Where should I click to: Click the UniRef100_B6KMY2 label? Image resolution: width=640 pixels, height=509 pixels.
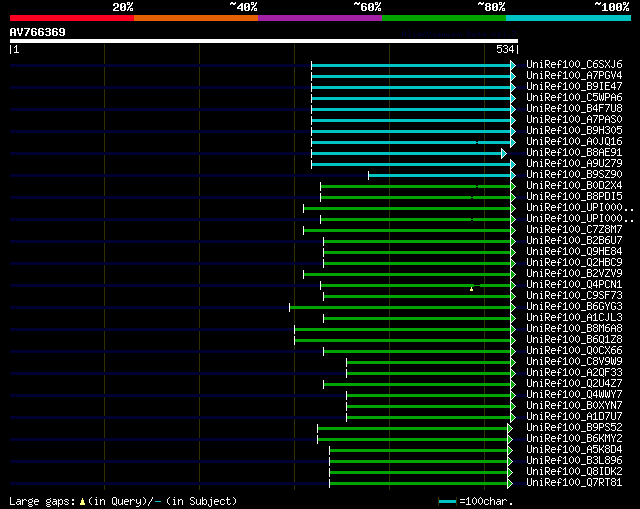pyautogui.click(x=574, y=439)
